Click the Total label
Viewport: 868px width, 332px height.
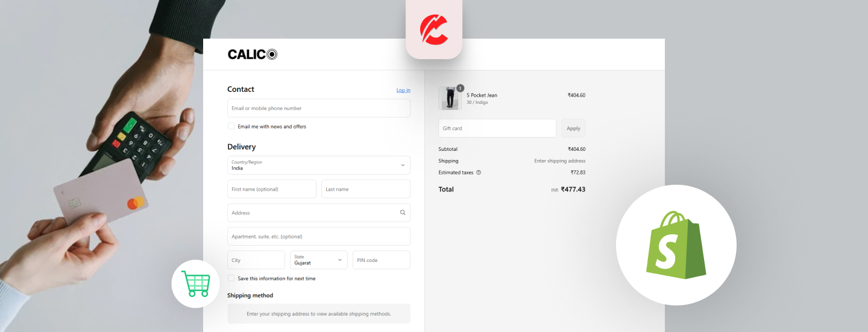click(x=446, y=189)
